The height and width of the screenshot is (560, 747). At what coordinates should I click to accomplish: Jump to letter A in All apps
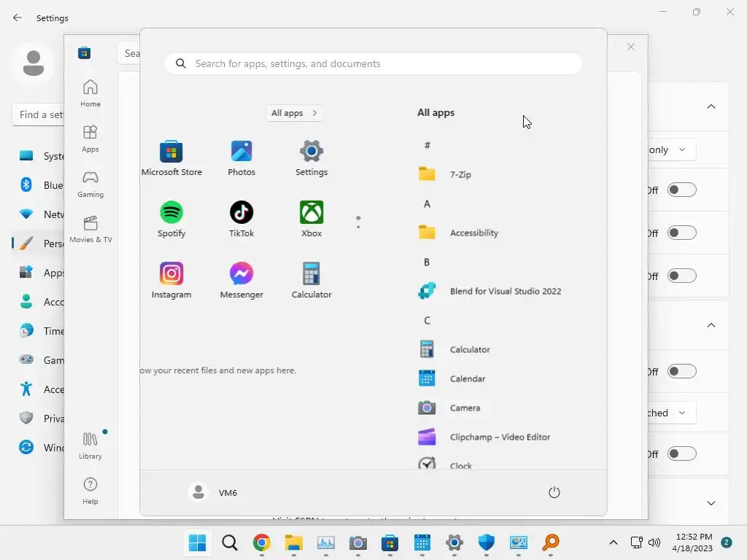click(x=427, y=204)
